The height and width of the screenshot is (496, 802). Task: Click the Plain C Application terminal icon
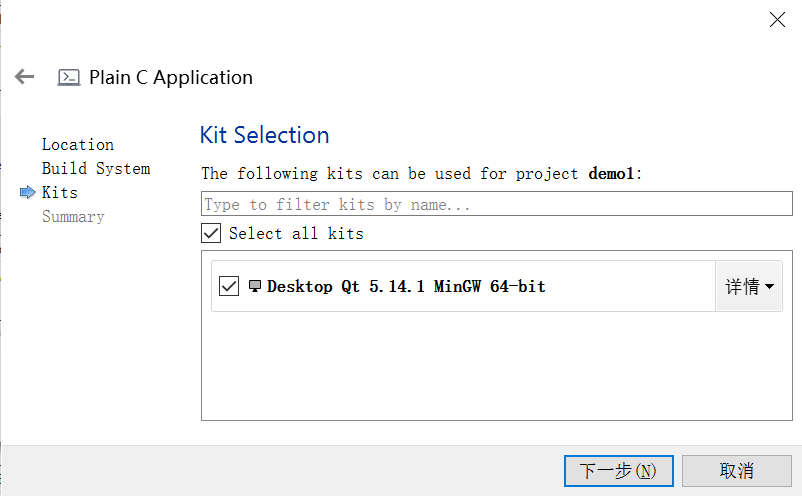click(x=69, y=77)
